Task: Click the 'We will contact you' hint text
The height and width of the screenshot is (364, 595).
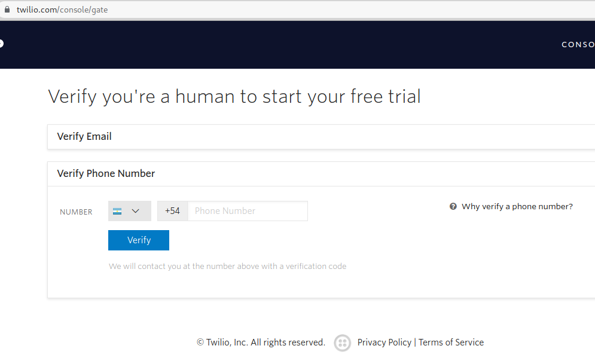Action: pos(227,266)
